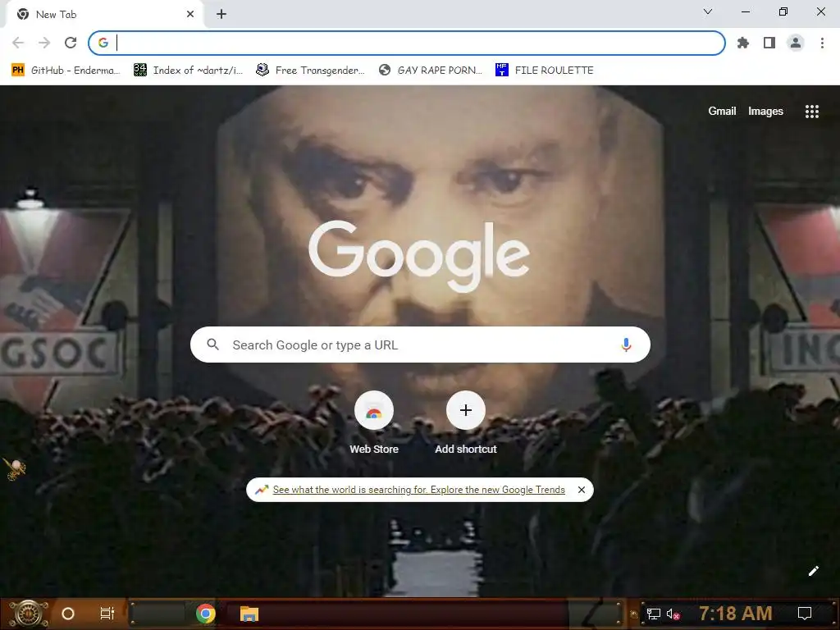Viewport: 840px width, 630px height.
Task: Close the New Tab tab
Action: tap(190, 15)
